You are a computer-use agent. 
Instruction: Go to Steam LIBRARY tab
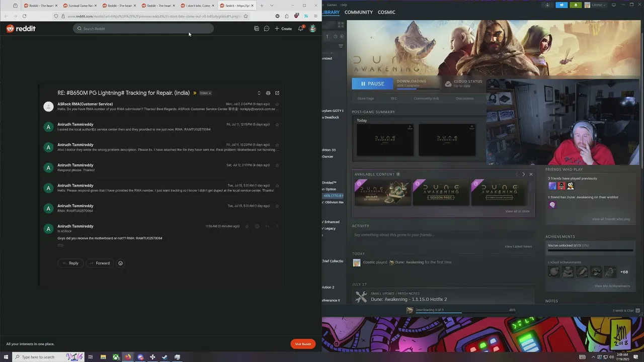click(331, 12)
